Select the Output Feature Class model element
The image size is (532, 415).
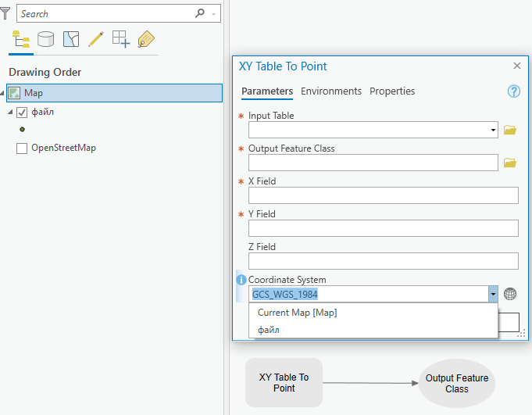tap(457, 383)
